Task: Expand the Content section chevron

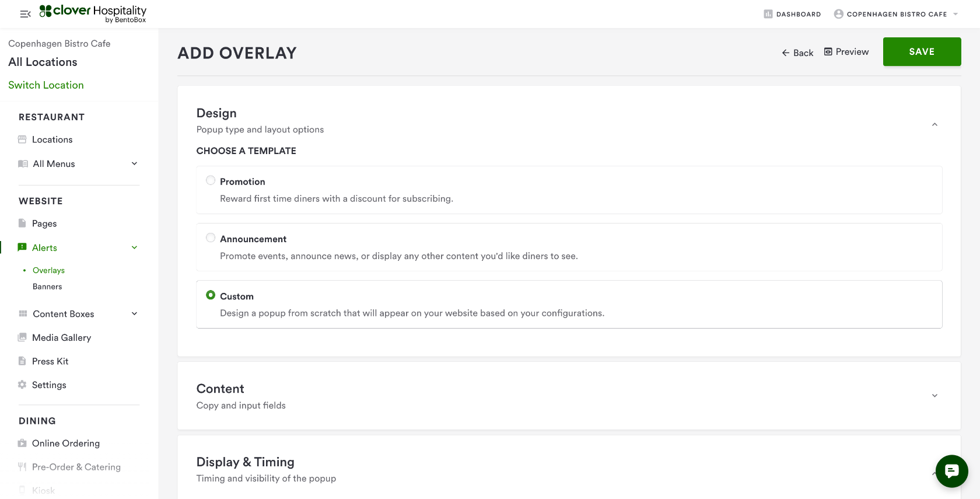Action: tap(935, 396)
